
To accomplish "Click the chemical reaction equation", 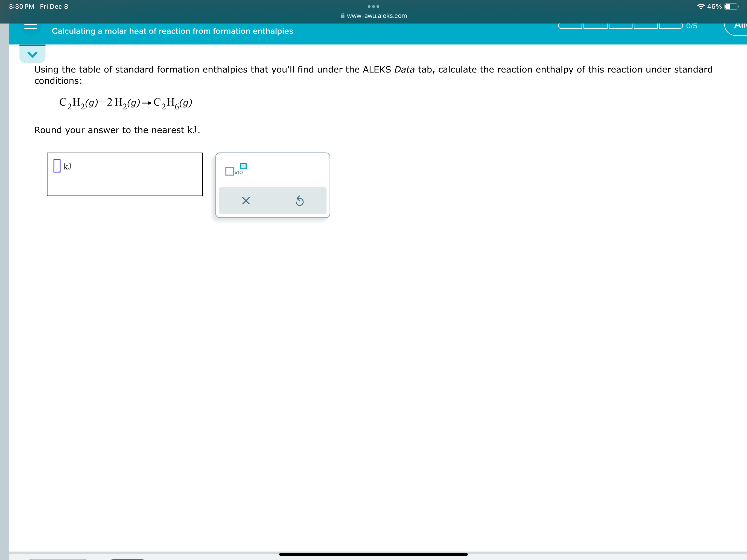I will pyautogui.click(x=126, y=103).
